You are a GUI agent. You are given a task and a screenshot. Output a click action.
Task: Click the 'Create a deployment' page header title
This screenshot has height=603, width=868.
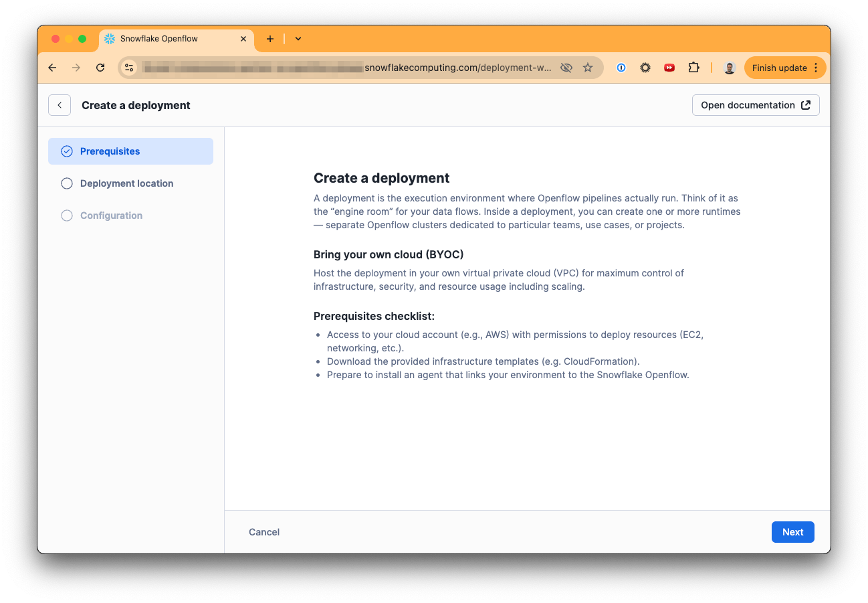136,105
